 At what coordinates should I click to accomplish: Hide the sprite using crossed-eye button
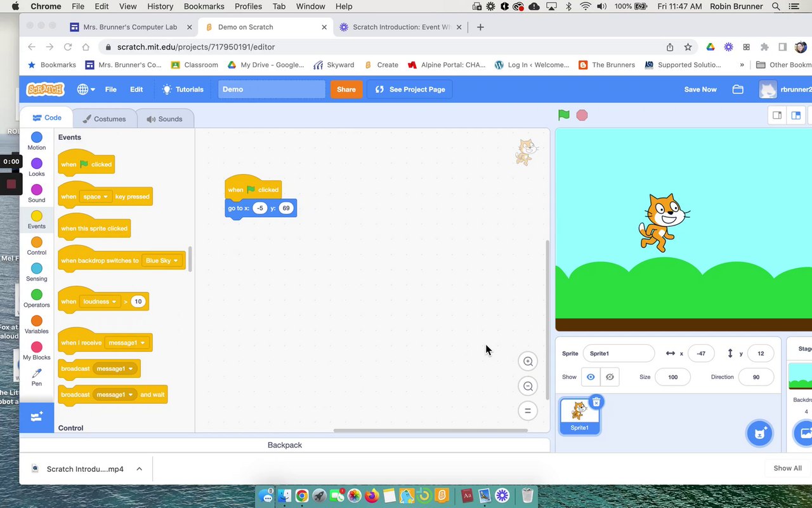610,377
